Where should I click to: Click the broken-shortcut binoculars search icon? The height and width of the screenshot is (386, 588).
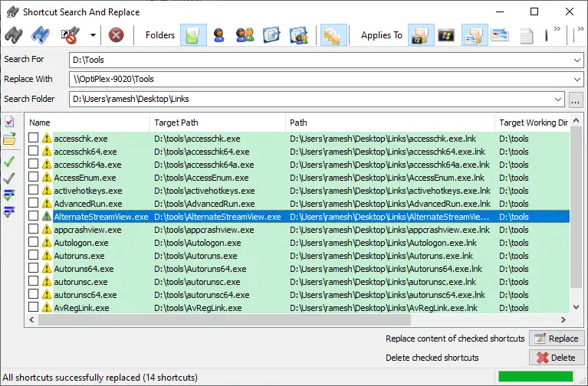click(x=70, y=35)
